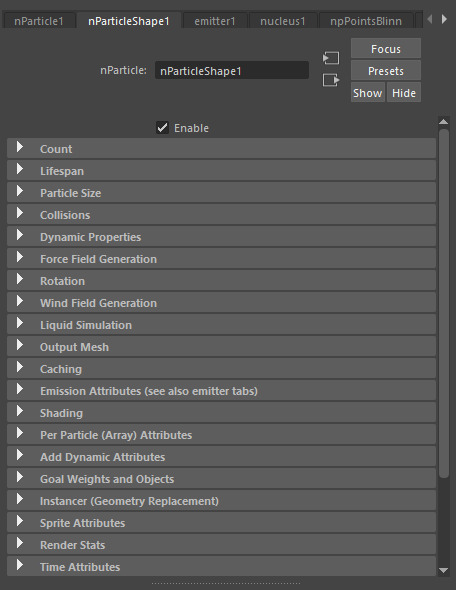Screen dimensions: 456x590
Task: Expand the Caching section
Action: [x=221, y=369]
